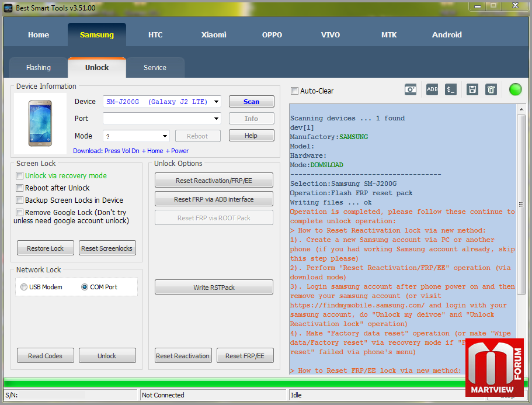532x405 pixels.
Task: Click the green status indicator light
Action: (516, 89)
